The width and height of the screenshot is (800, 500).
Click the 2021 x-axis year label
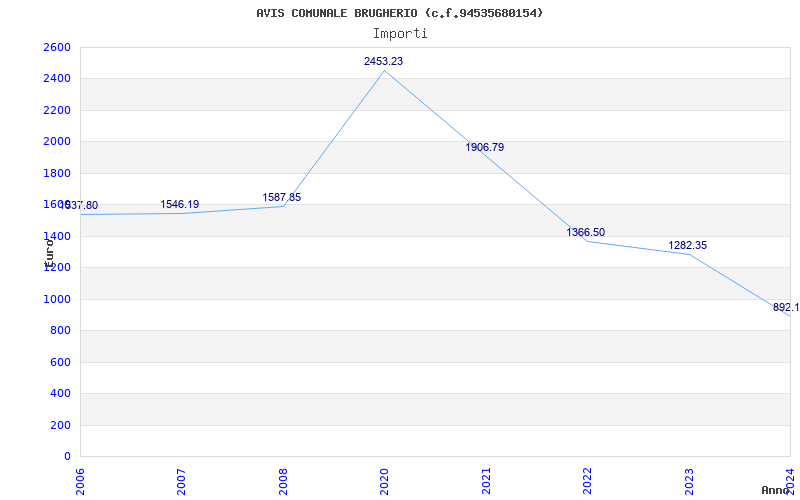coord(486,481)
